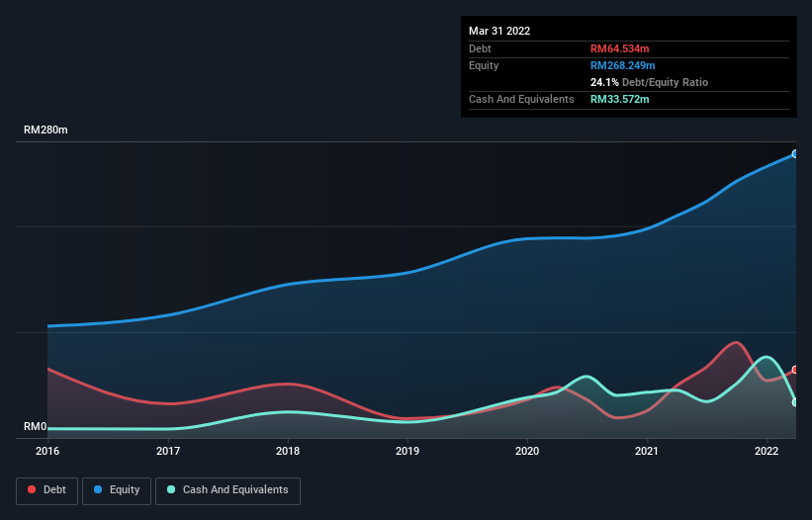Click the 24.1% Debt/Equity Ratio text
This screenshot has height=520, width=812.
point(649,82)
